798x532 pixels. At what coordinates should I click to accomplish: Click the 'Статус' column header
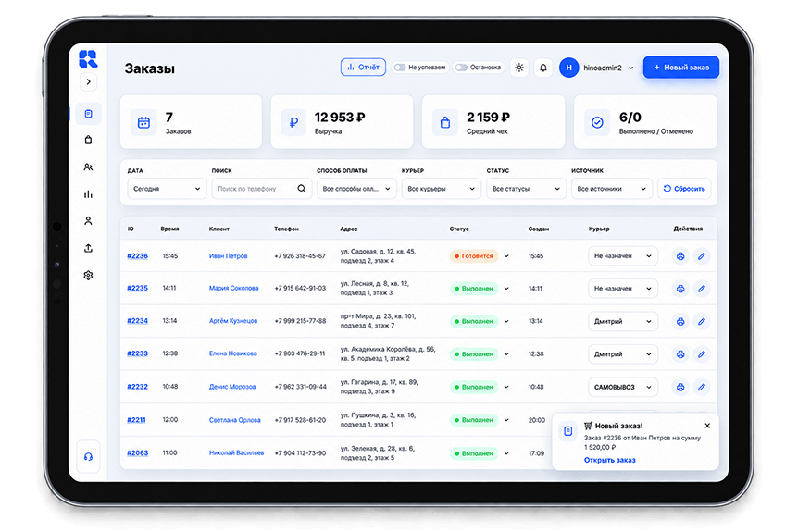click(x=459, y=229)
